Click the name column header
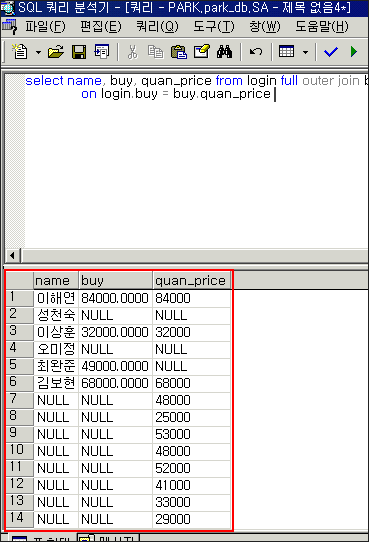Screen dimensions: 369x542 click(x=56, y=281)
